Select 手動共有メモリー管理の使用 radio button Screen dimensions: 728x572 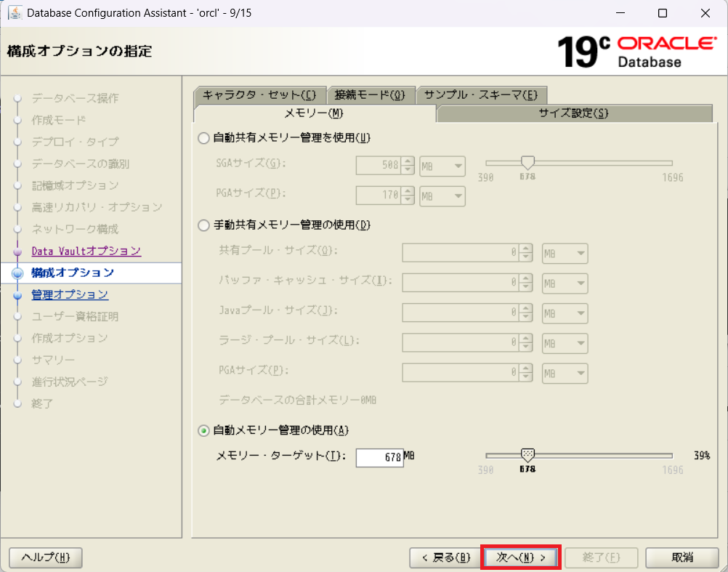204,225
